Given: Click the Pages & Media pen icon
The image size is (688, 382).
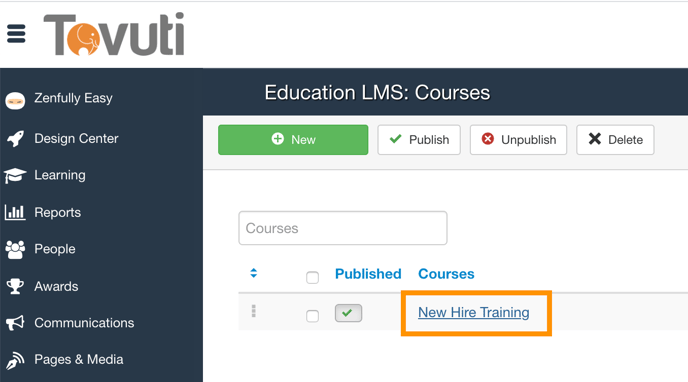Looking at the screenshot, I should point(15,360).
